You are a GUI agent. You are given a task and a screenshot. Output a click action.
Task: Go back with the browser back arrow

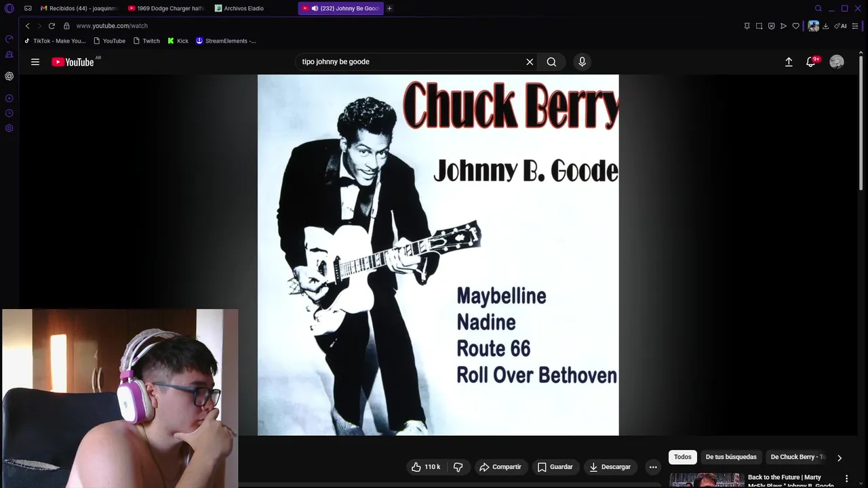coord(27,26)
